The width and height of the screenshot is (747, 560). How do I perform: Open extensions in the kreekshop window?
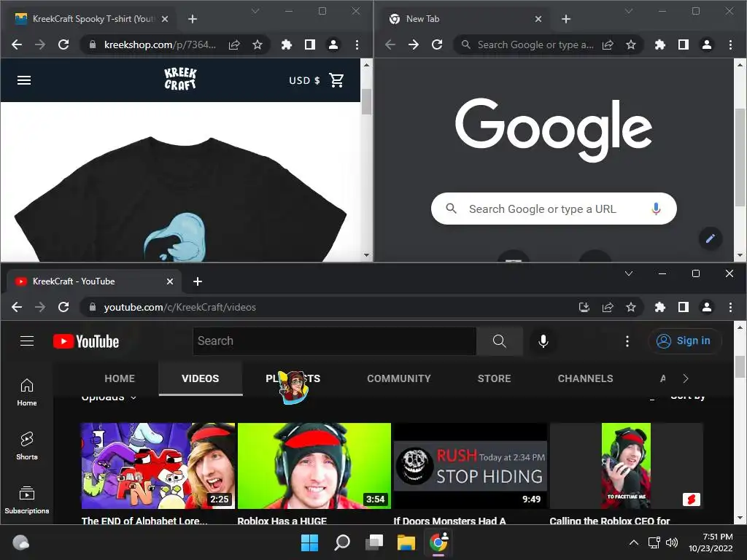pos(286,44)
